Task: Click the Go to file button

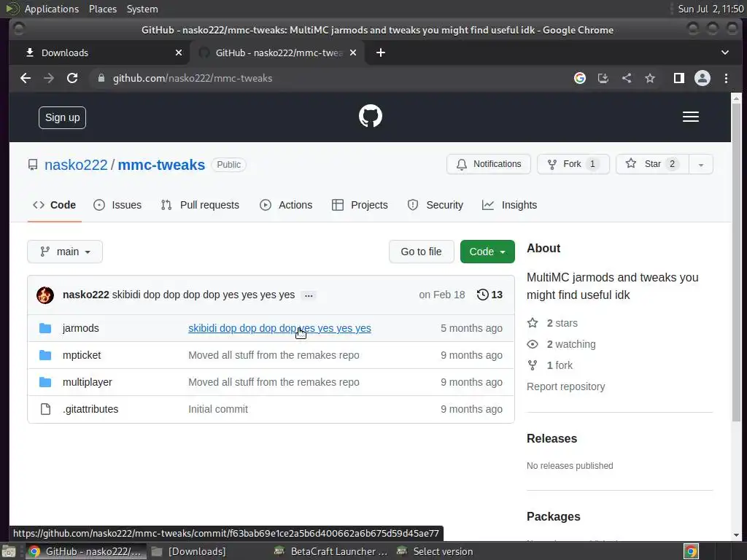Action: (421, 252)
